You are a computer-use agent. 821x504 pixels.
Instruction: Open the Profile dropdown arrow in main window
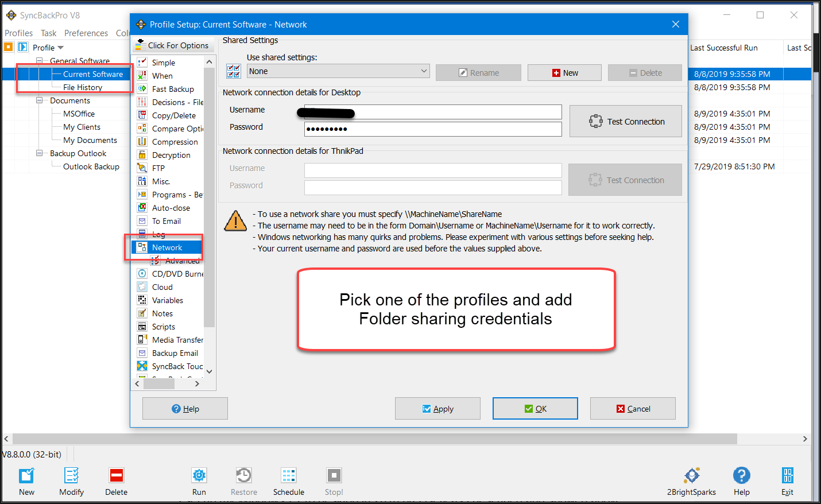click(x=61, y=48)
